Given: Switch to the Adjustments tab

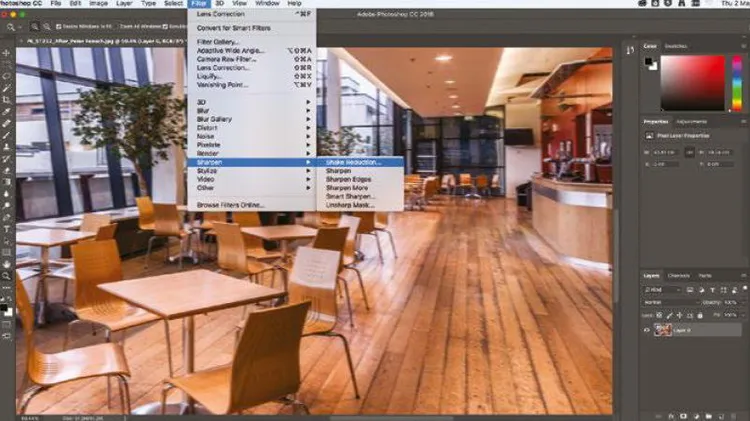Looking at the screenshot, I should pyautogui.click(x=691, y=122).
